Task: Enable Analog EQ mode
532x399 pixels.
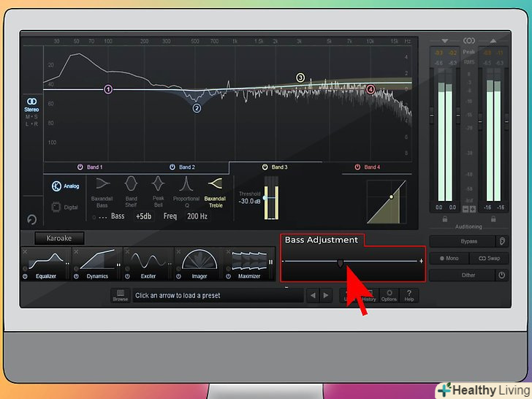Action: [66, 186]
